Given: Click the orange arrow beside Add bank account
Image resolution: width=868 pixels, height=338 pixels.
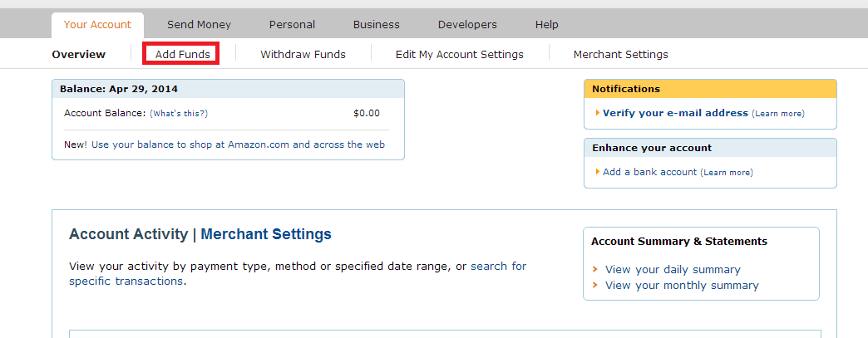Looking at the screenshot, I should coord(598,172).
